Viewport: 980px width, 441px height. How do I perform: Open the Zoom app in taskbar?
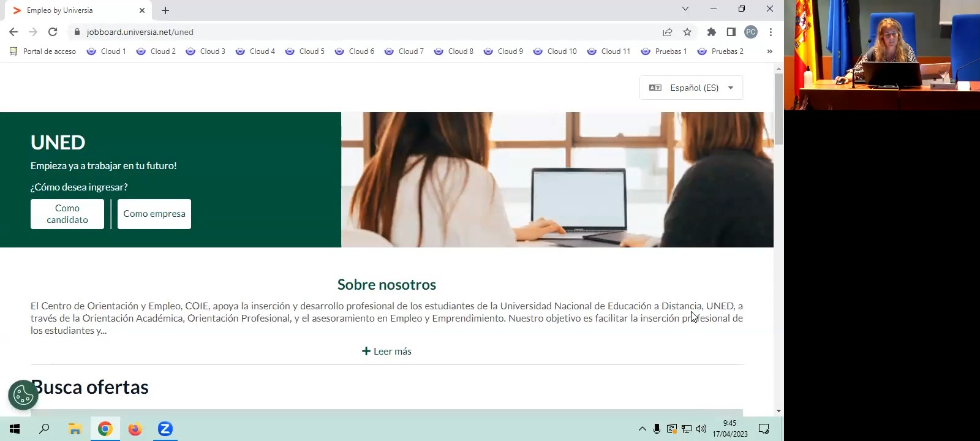(165, 429)
